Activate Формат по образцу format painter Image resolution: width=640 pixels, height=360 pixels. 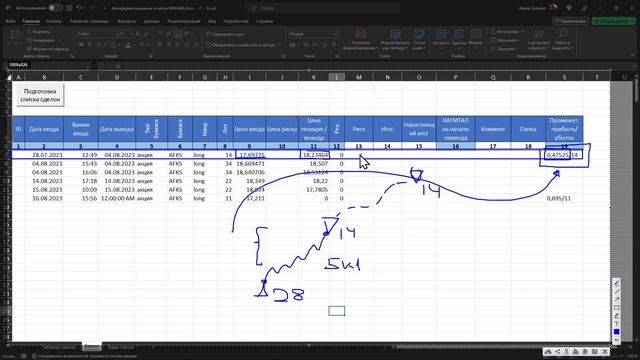(48, 49)
